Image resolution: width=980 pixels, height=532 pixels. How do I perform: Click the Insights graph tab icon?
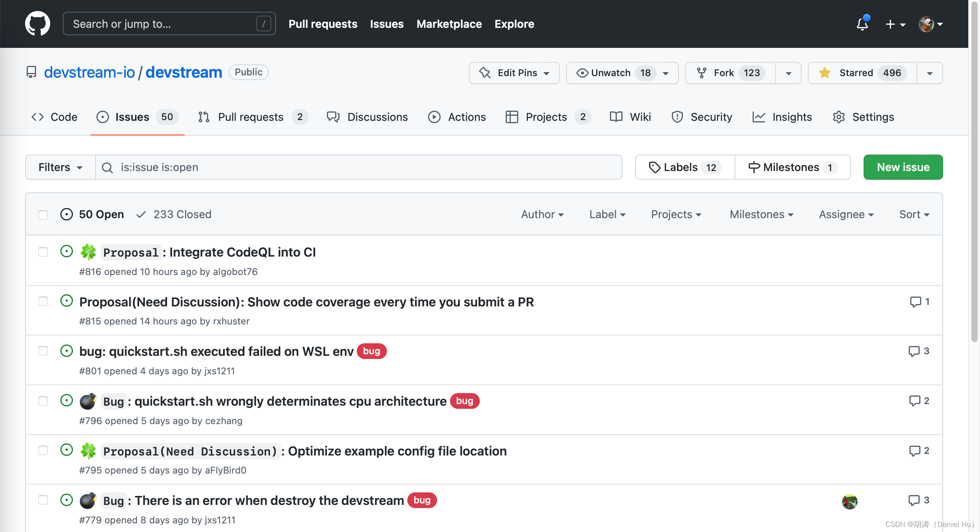(x=758, y=117)
